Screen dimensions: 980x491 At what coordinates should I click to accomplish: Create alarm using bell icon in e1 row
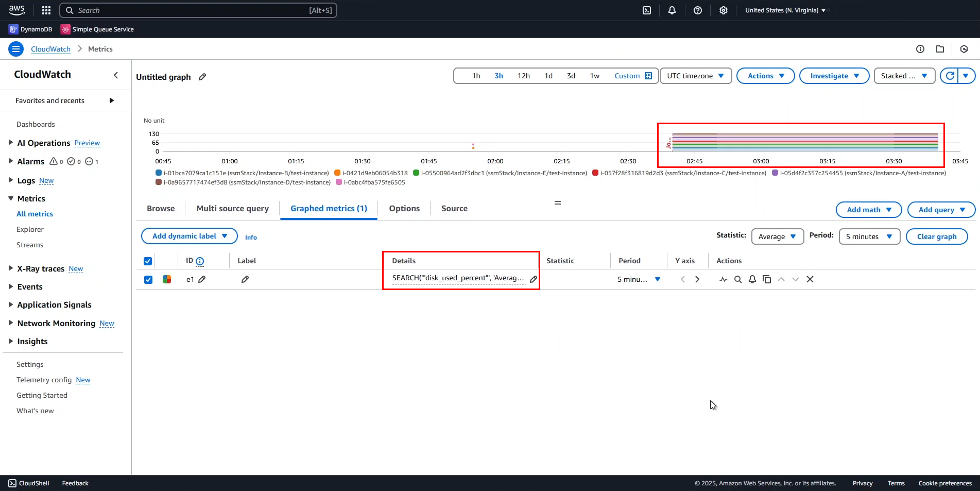tap(752, 279)
